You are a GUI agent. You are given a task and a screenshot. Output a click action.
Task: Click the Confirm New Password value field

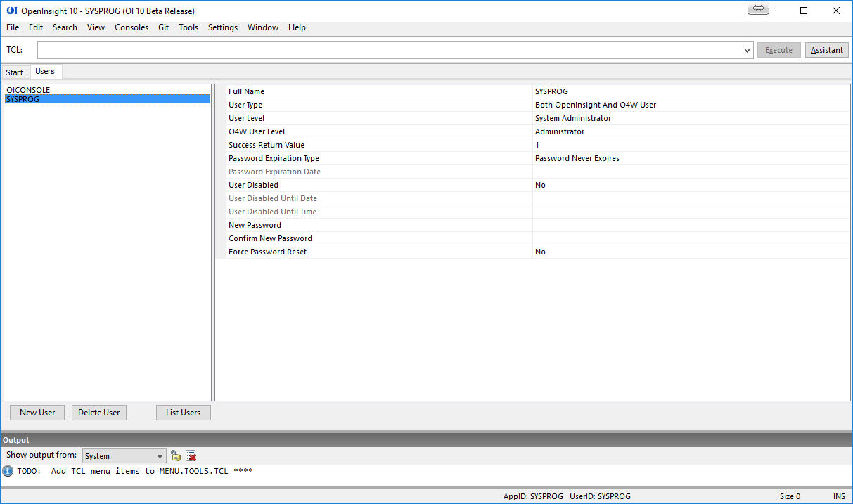(x=691, y=238)
